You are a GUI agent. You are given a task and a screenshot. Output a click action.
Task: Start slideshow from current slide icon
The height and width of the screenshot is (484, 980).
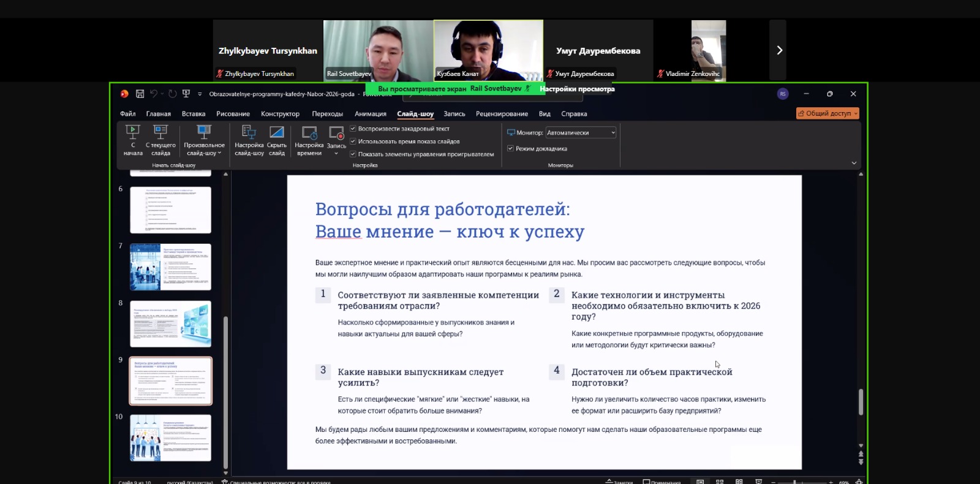pos(160,132)
